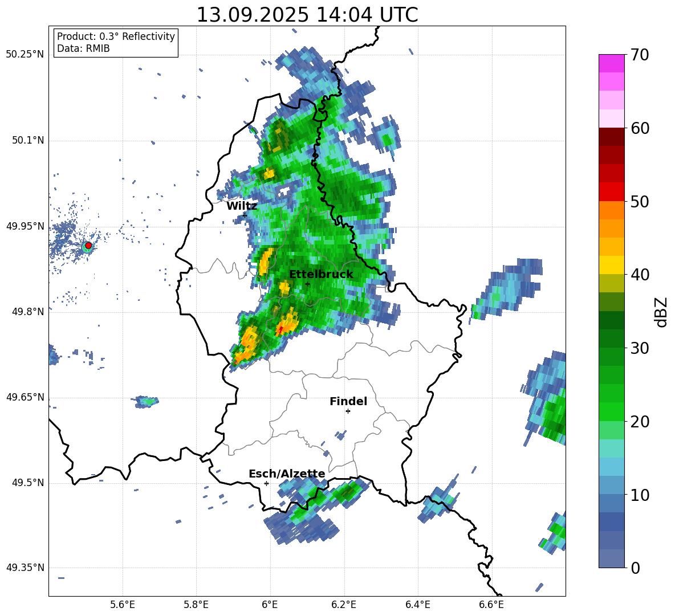675x616 pixels.
Task: Click the 6.6°E longitude label
Action: [x=491, y=605]
